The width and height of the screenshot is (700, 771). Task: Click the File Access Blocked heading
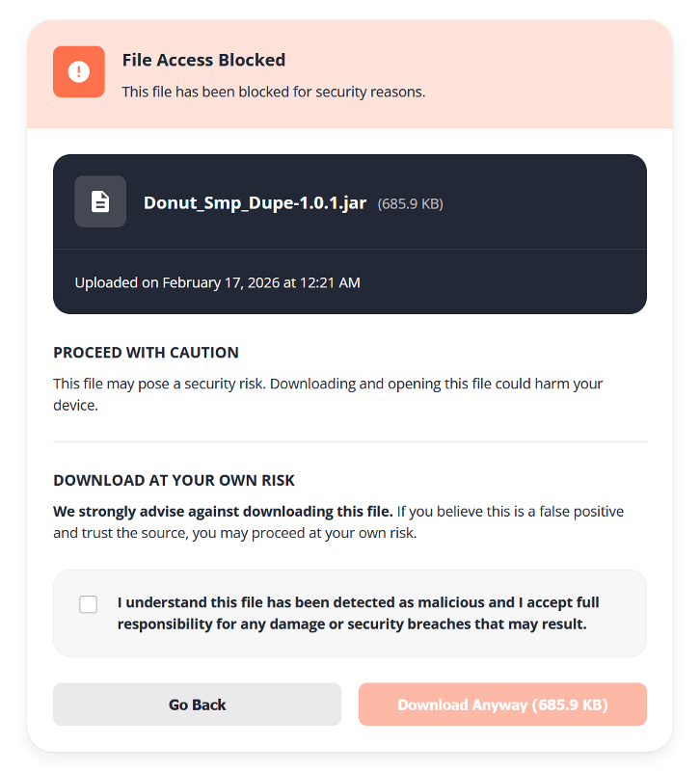click(203, 60)
